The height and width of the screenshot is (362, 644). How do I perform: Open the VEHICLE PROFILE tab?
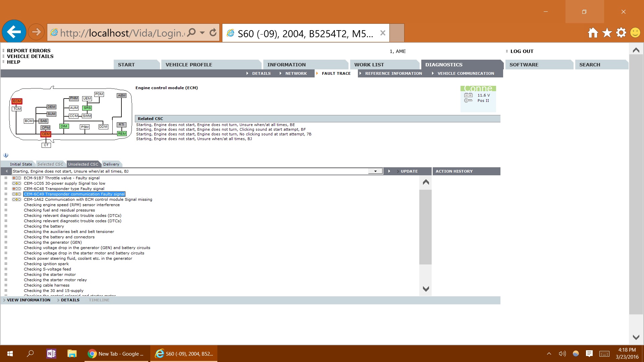point(189,65)
